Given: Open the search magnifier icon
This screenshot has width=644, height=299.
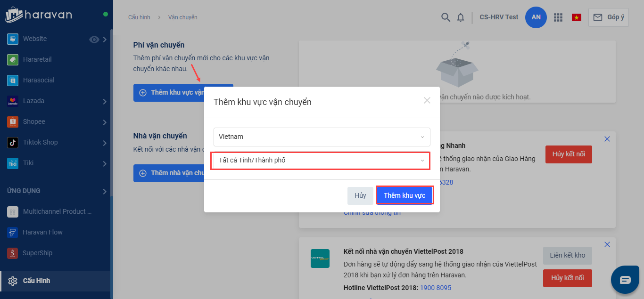Looking at the screenshot, I should tap(446, 17).
